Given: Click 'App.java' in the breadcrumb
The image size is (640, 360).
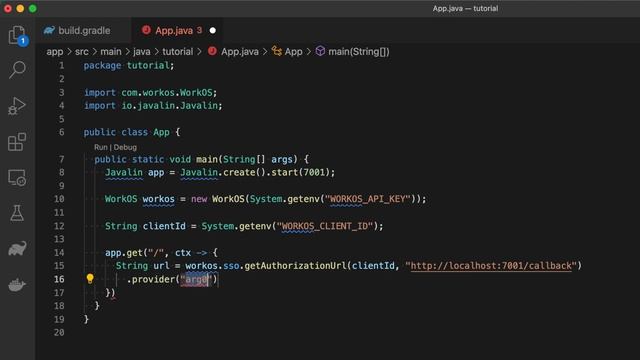Looking at the screenshot, I should pyautogui.click(x=240, y=52).
